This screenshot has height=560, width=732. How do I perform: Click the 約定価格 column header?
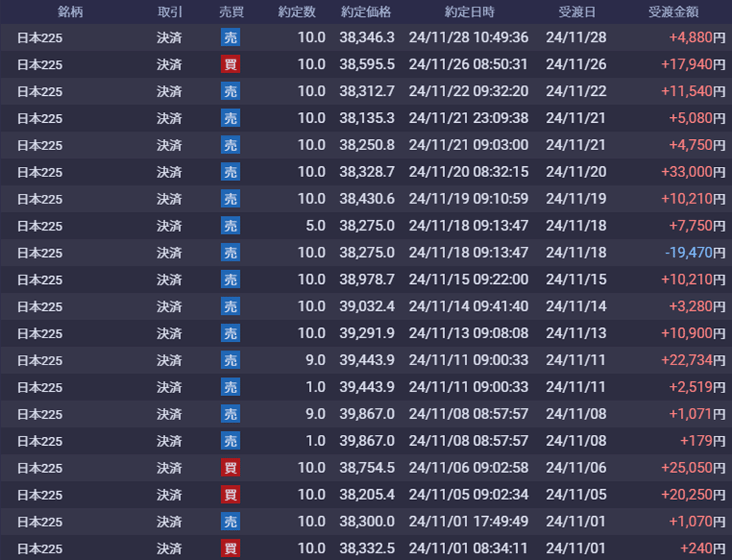point(366,12)
